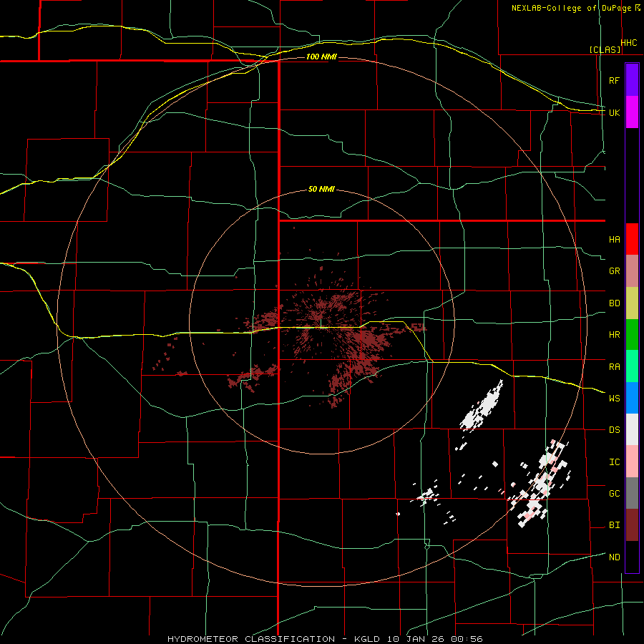Select the GR legend color block
The height and width of the screenshot is (644, 644).
632,271
